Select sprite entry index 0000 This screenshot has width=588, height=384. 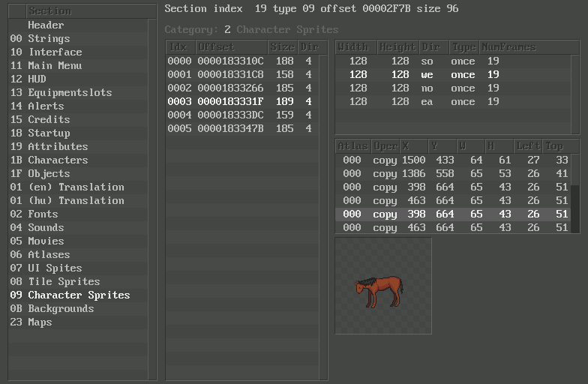click(x=240, y=61)
